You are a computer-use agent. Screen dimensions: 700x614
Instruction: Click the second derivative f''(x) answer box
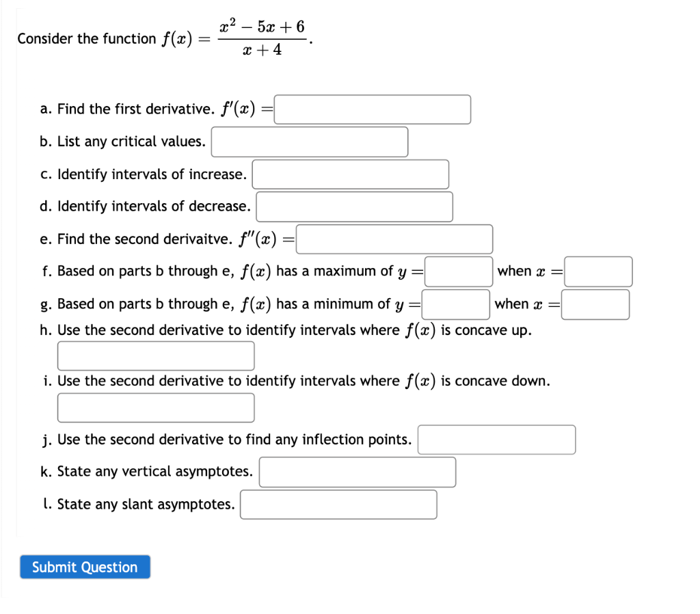click(395, 239)
